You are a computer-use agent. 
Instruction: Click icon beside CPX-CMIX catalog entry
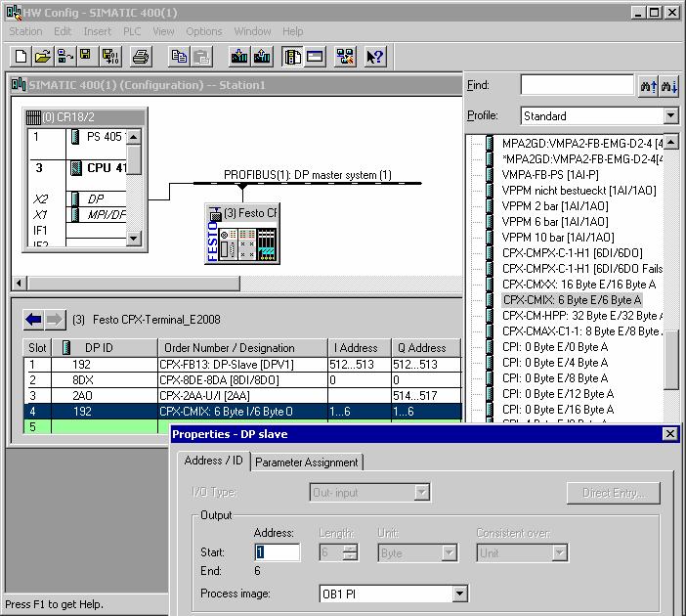[490, 300]
